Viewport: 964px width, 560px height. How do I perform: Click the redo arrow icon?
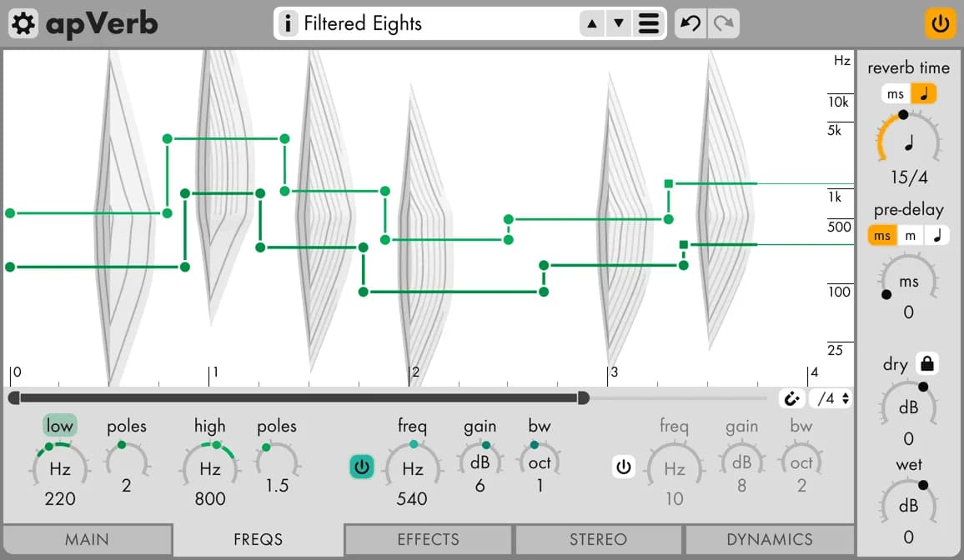[723, 23]
